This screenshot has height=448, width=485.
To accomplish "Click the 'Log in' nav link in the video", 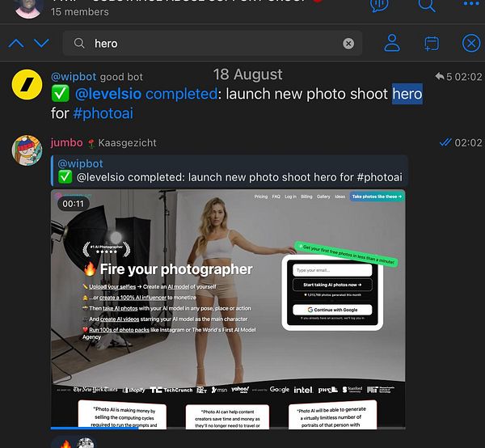I will [290, 197].
